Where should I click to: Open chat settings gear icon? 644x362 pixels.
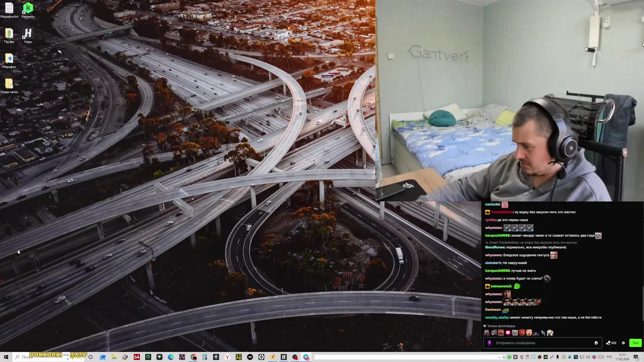(x=623, y=343)
